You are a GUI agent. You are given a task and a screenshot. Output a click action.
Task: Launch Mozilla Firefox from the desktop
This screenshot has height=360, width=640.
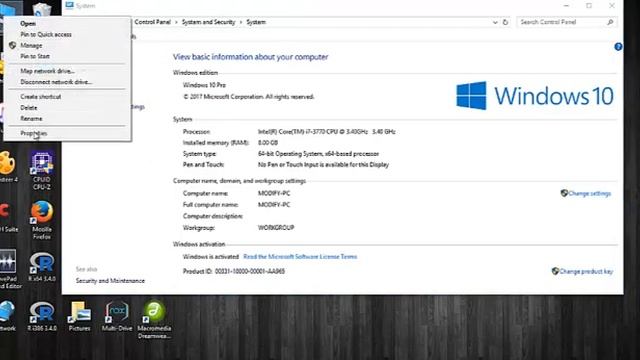pos(42,220)
